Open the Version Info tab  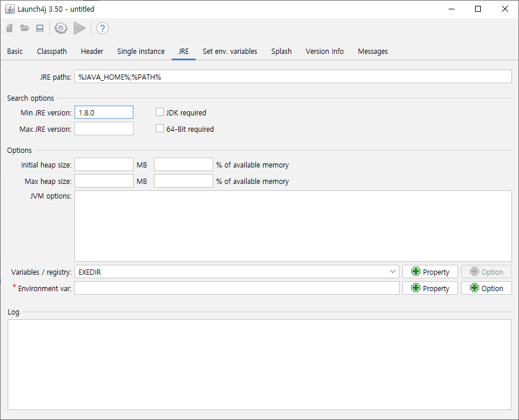coord(325,52)
